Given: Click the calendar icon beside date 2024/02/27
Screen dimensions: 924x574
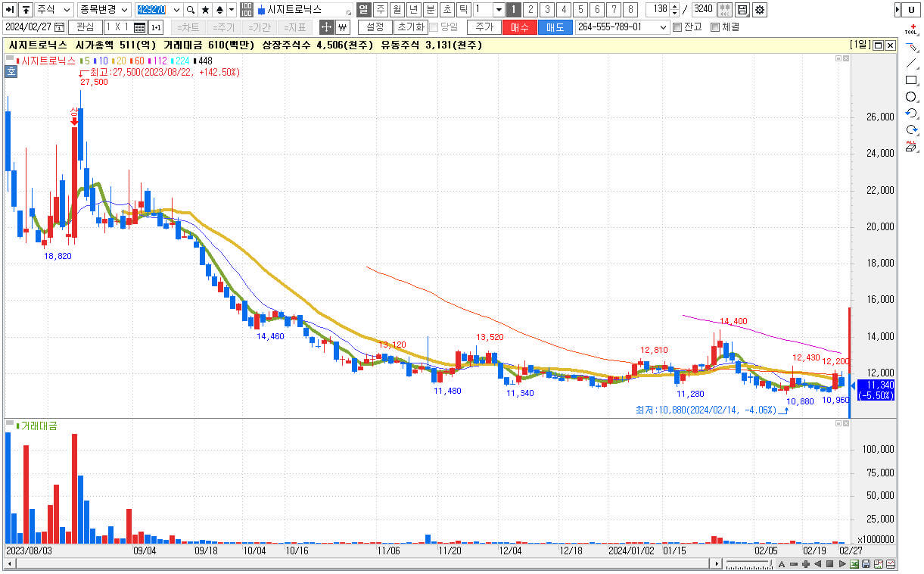Looking at the screenshot, I should (60, 27).
